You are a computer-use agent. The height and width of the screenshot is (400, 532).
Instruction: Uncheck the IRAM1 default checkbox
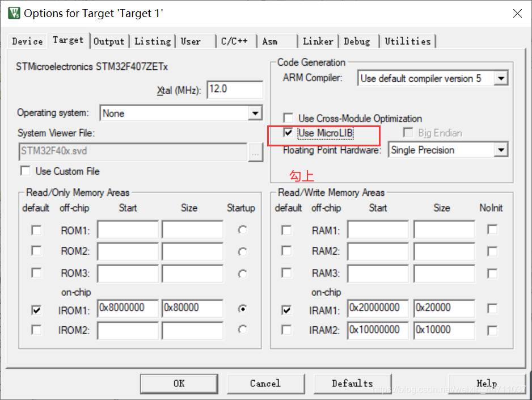[x=286, y=310]
